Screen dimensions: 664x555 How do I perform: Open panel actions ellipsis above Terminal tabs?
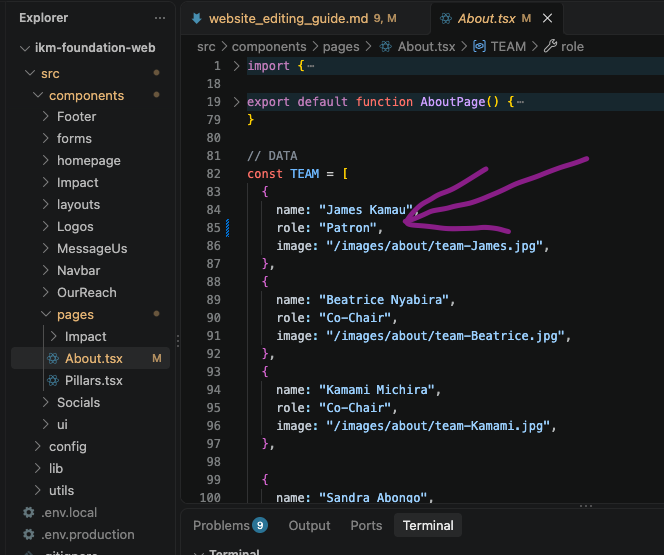click(x=586, y=506)
